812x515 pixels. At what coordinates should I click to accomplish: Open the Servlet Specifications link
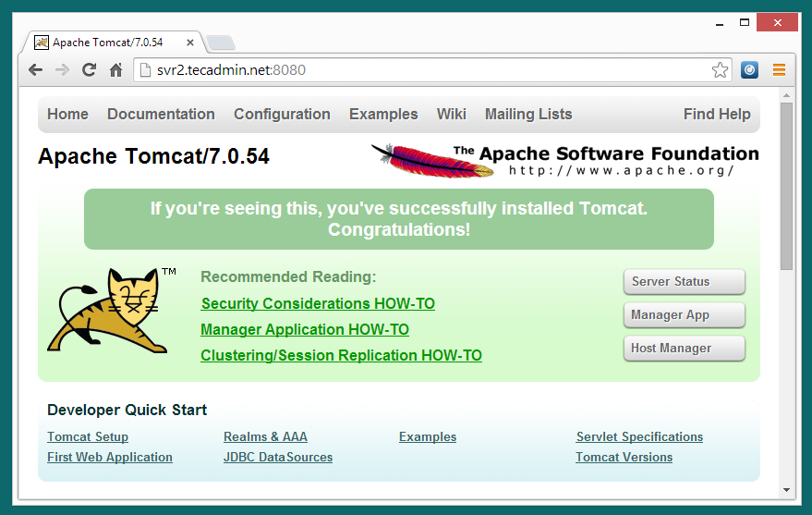[639, 436]
